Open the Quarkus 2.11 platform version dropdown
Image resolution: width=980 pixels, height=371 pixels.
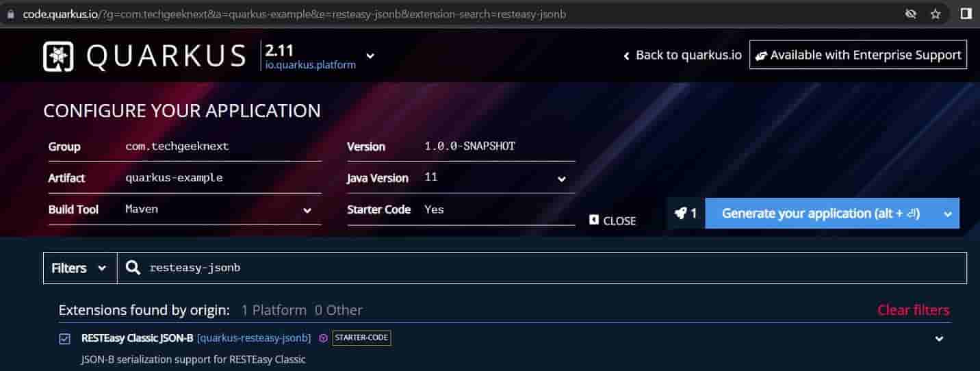(x=370, y=56)
